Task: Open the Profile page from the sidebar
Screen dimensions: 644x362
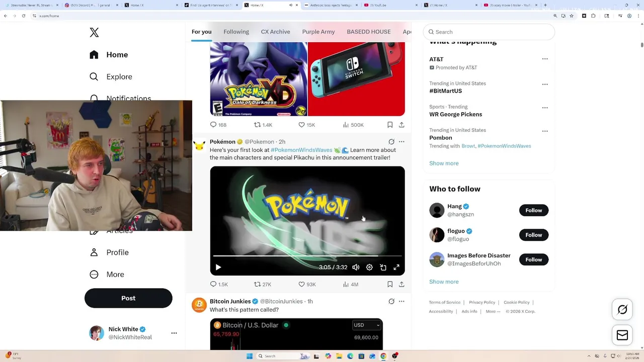Action: point(109,252)
